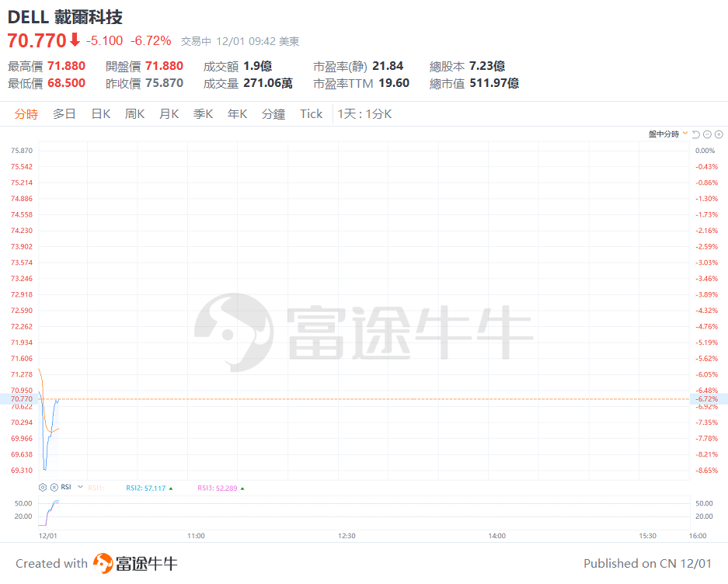Click the 市盈率TTM 19.60 value
Image resolution: width=728 pixels, height=584 pixels.
coord(394,83)
